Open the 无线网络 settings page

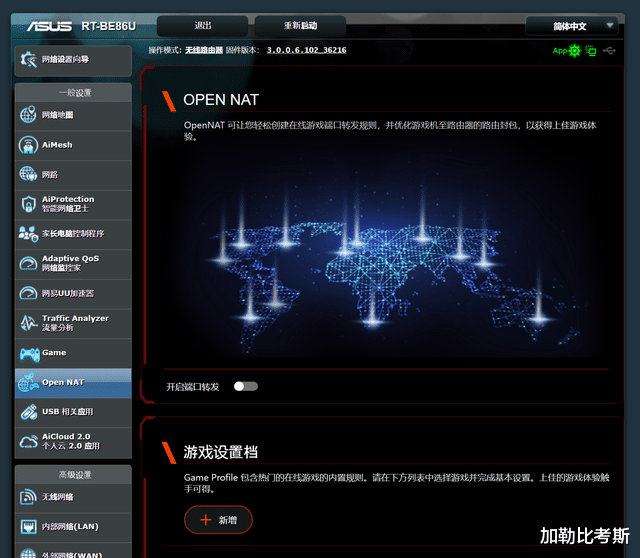(x=73, y=497)
